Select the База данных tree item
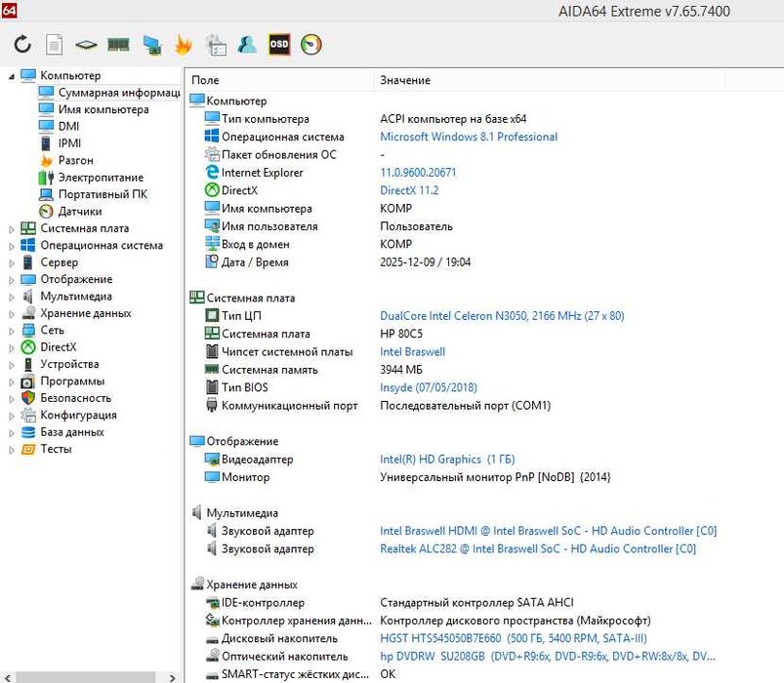Screen dimensions: 784x683 [72, 431]
